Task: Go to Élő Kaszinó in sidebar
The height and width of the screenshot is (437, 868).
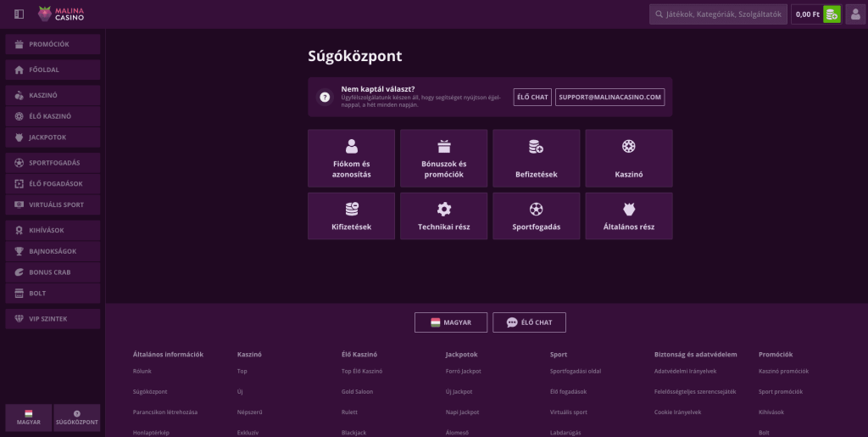Action: click(x=53, y=116)
